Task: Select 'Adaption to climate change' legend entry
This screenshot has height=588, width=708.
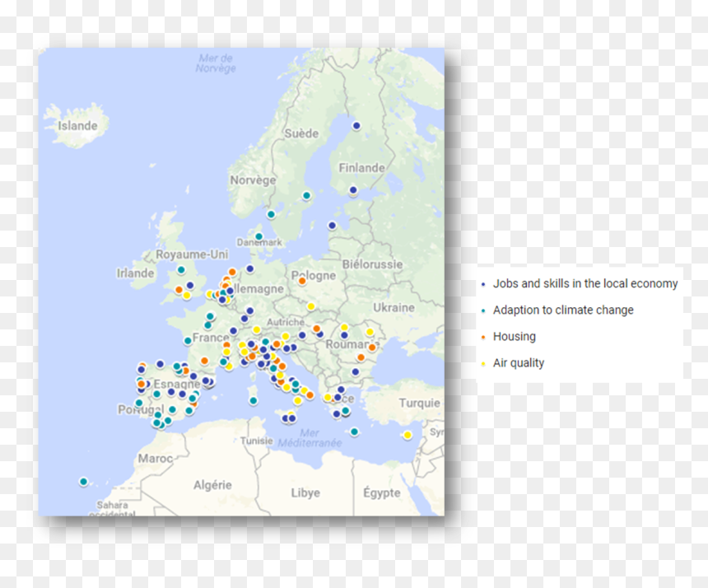Action: (563, 310)
